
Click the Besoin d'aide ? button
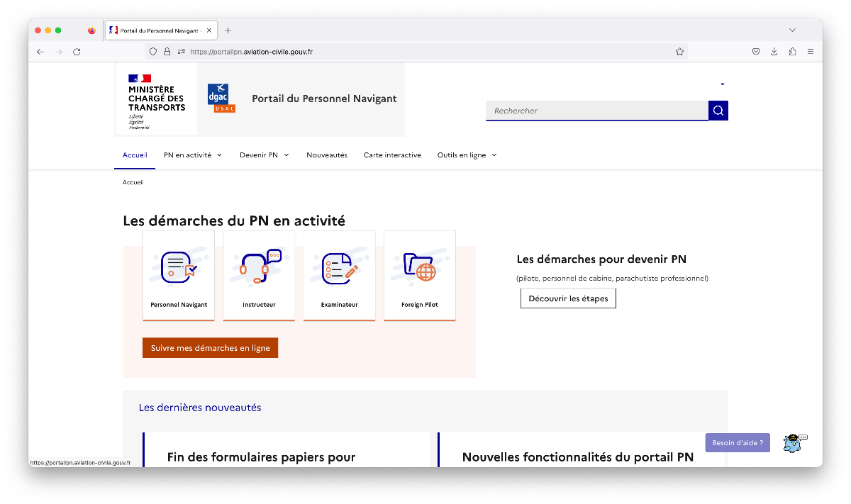pos(738,443)
